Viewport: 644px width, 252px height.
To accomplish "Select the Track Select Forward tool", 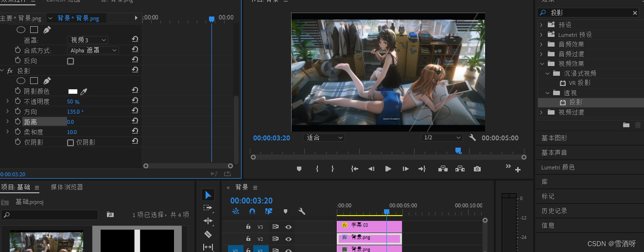I will [x=208, y=208].
